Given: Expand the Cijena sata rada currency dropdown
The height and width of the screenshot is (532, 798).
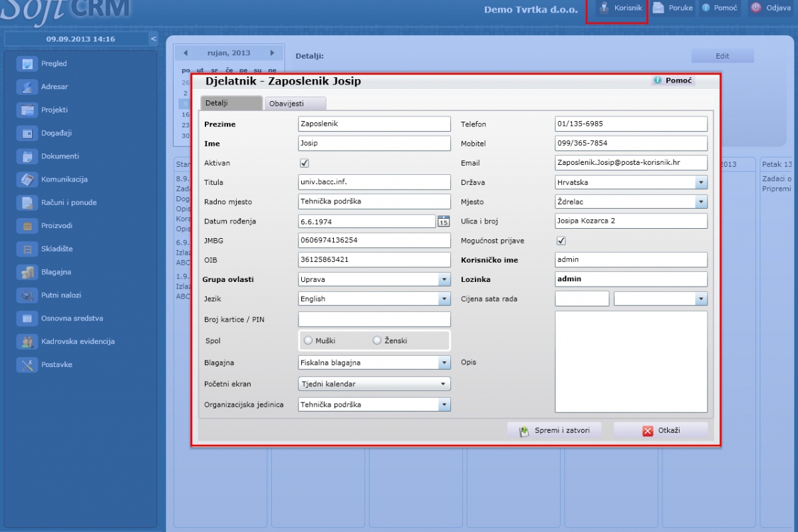Looking at the screenshot, I should point(701,299).
